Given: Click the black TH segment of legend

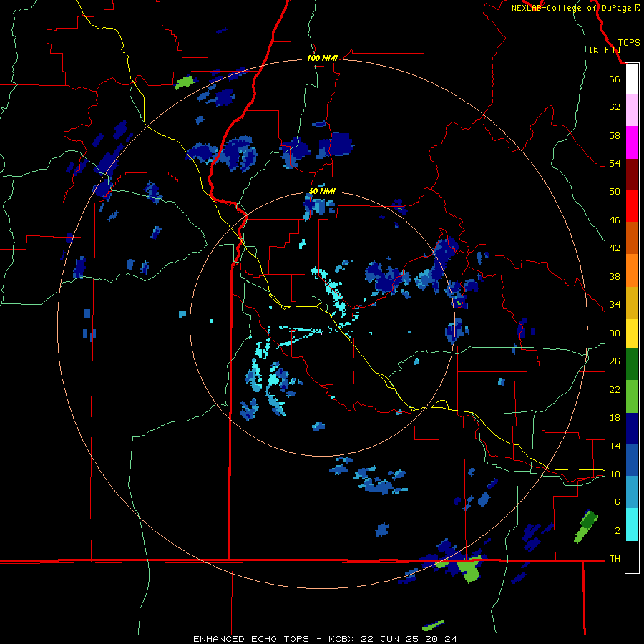Looking at the screenshot, I should [x=632, y=557].
